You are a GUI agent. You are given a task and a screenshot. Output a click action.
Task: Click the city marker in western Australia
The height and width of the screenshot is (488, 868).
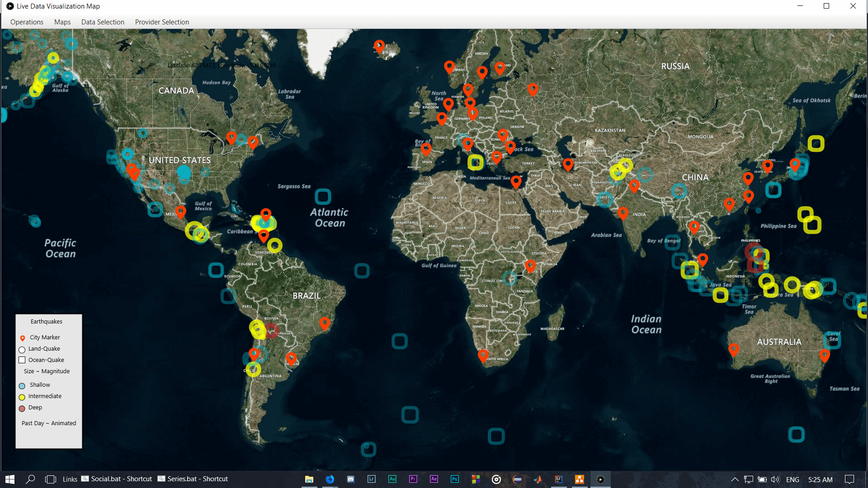734,349
